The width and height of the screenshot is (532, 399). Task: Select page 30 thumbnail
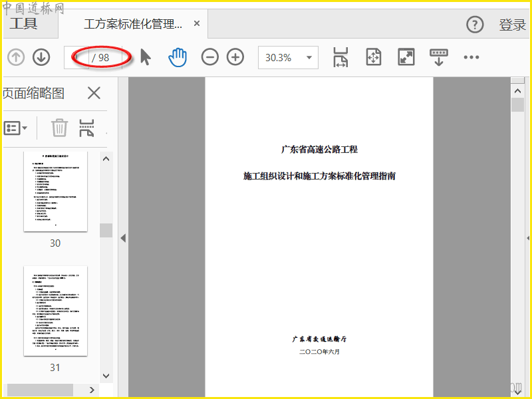(x=55, y=192)
